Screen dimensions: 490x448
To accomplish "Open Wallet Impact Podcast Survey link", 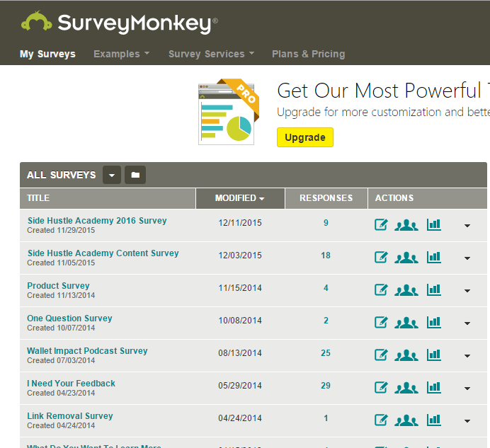I will 87,351.
